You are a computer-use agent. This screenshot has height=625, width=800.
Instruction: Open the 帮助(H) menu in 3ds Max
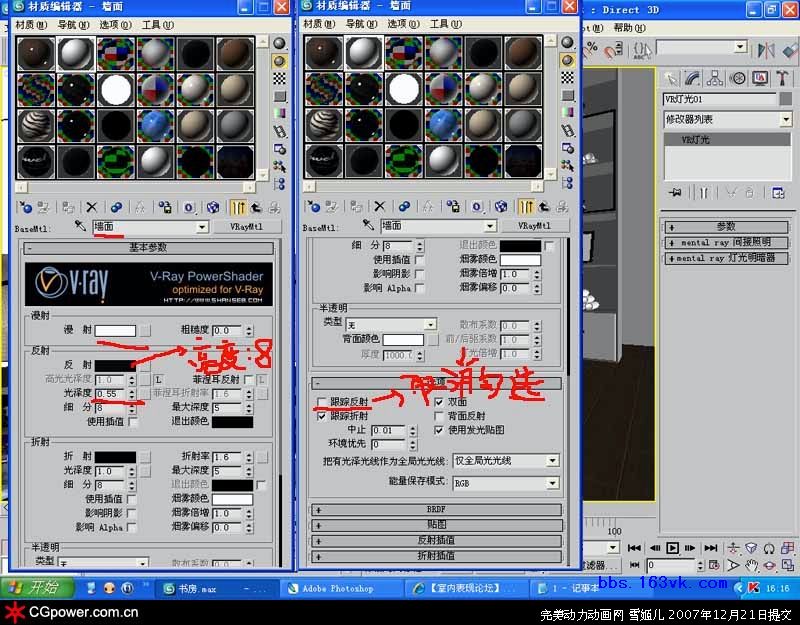[629, 28]
